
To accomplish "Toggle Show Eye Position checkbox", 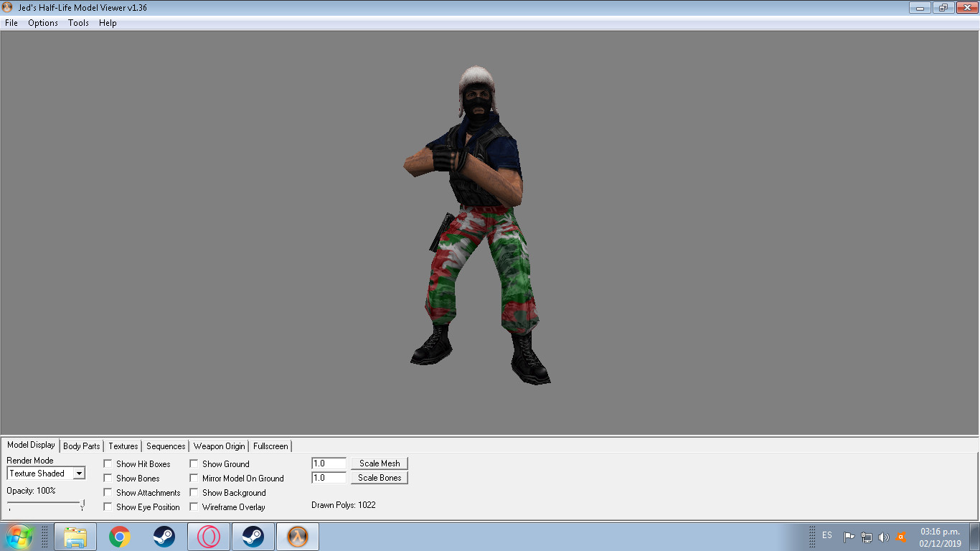I will [108, 507].
